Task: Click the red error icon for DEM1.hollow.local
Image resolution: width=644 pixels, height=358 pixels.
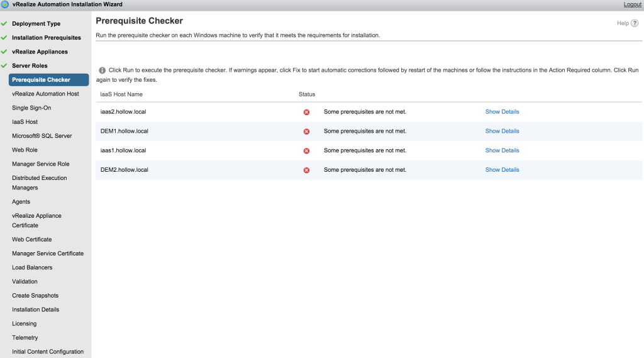Action: pyautogui.click(x=306, y=131)
